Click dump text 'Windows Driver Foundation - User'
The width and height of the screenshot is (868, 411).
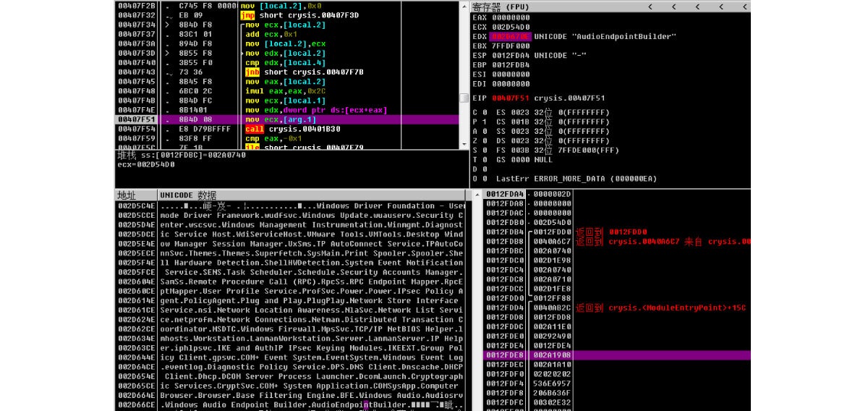[391, 205]
